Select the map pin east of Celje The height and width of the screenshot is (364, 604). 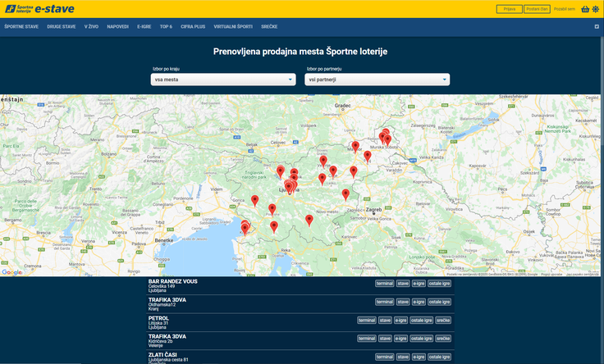pyautogui.click(x=353, y=171)
